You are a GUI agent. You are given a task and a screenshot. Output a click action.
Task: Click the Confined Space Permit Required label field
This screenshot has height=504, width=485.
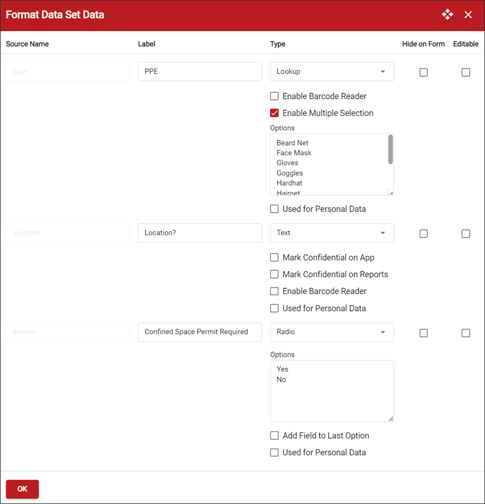coord(200,332)
